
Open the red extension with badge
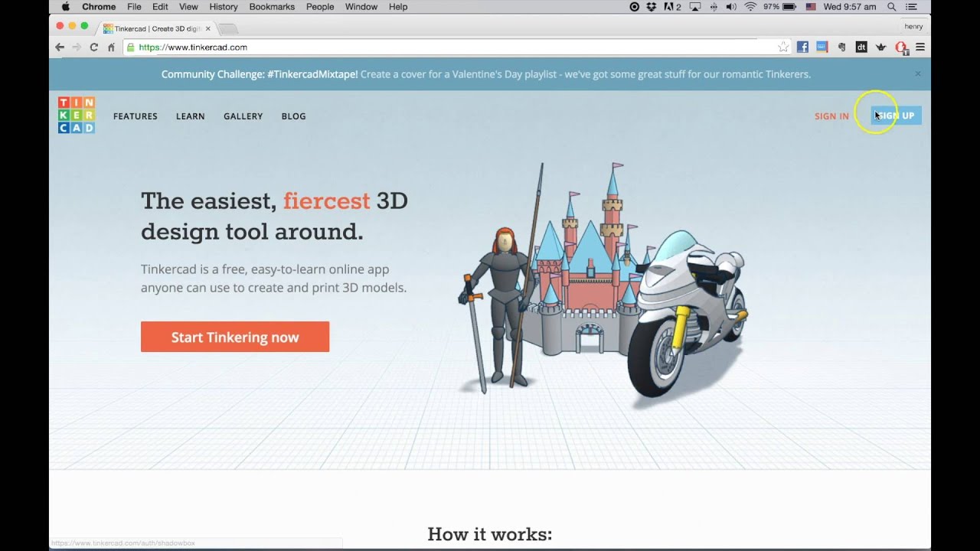901,48
